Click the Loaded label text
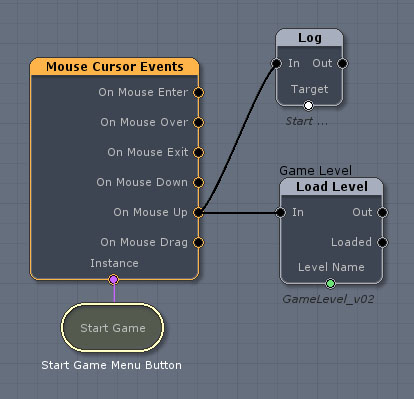Viewport: 414px width, 399px height. click(x=351, y=242)
